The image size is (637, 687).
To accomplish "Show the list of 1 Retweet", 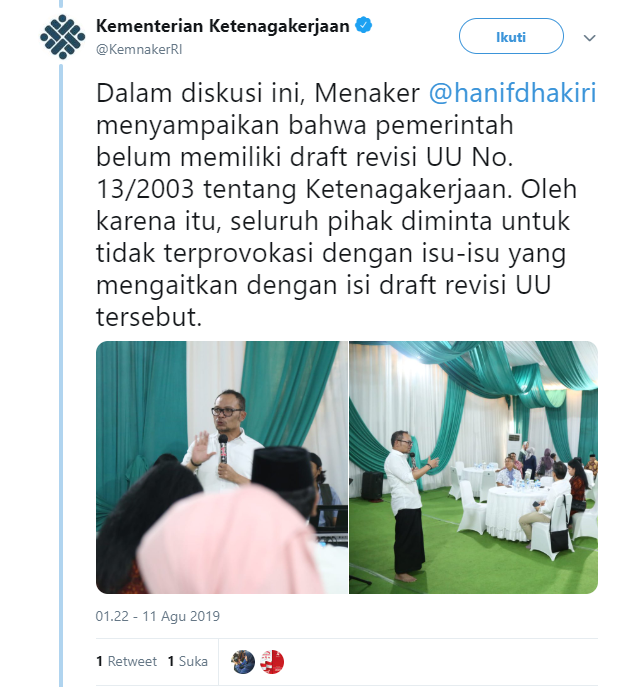I will pyautogui.click(x=127, y=661).
